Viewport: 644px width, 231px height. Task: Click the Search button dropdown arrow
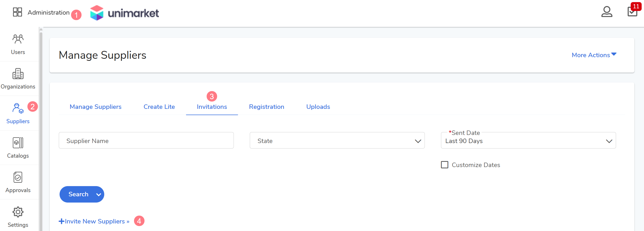(98, 194)
